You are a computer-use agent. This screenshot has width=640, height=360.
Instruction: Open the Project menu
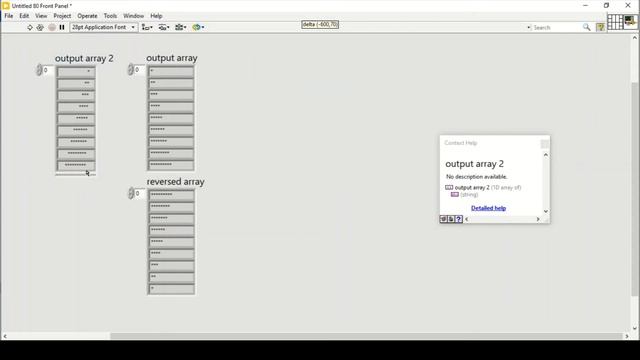click(x=62, y=16)
